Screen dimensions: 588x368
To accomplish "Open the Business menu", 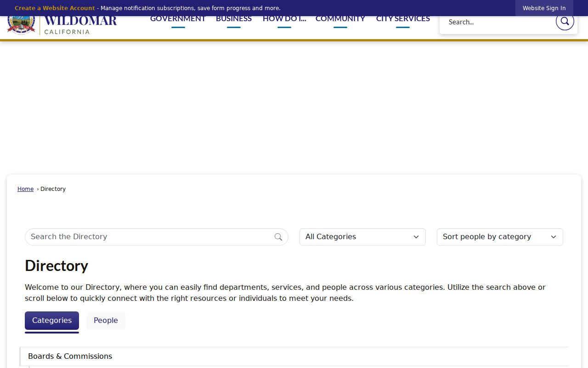I will click(234, 19).
